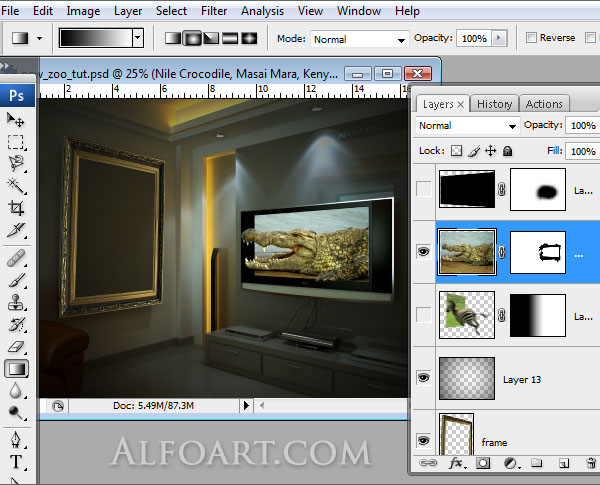Hide the crocodile layer visibility eye
Image resolution: width=600 pixels, height=485 pixels.
[424, 253]
